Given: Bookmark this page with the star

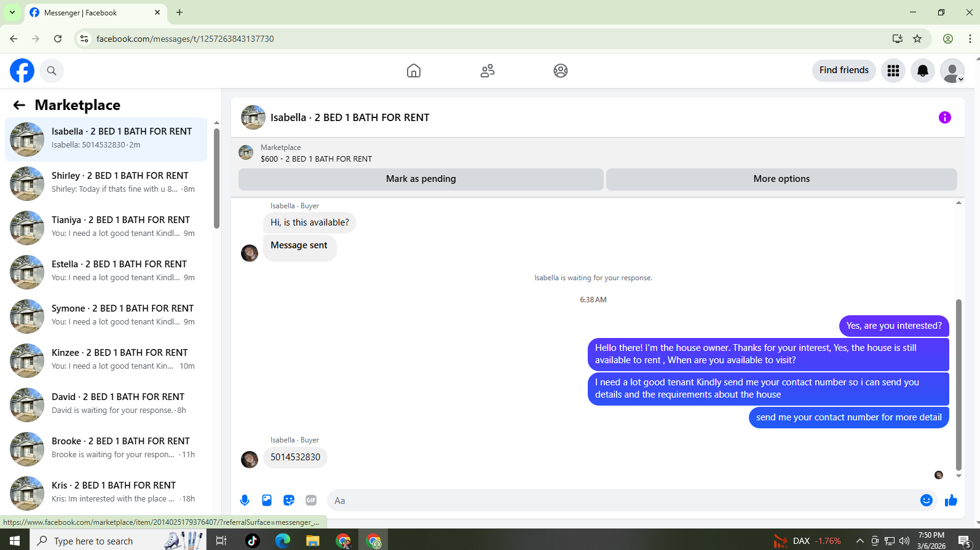Looking at the screenshot, I should click(917, 39).
